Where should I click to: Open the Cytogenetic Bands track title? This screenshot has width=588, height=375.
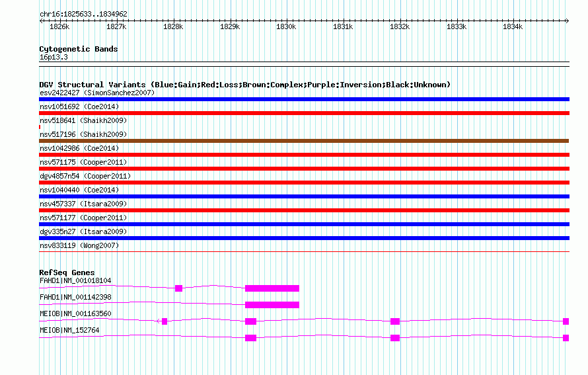coord(79,49)
